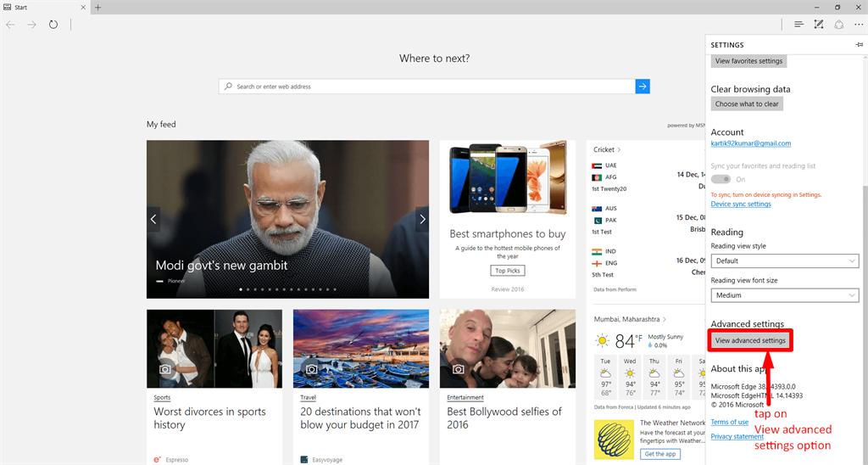The image size is (868, 465).
Task: Open the Best smartphones to buy card
Action: pyautogui.click(x=508, y=220)
